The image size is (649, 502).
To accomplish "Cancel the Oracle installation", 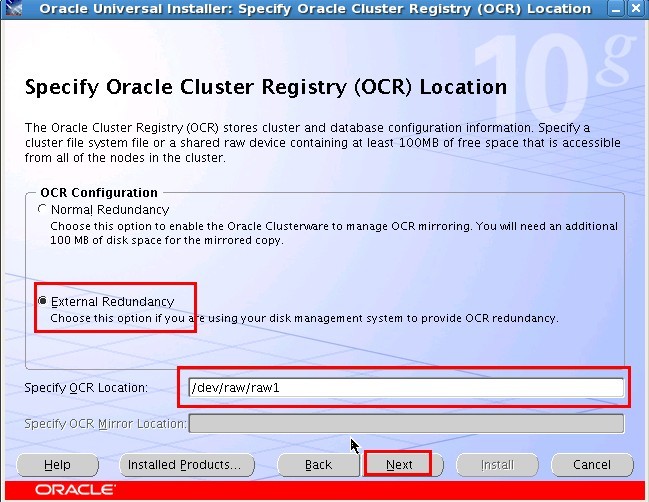I will 592,465.
